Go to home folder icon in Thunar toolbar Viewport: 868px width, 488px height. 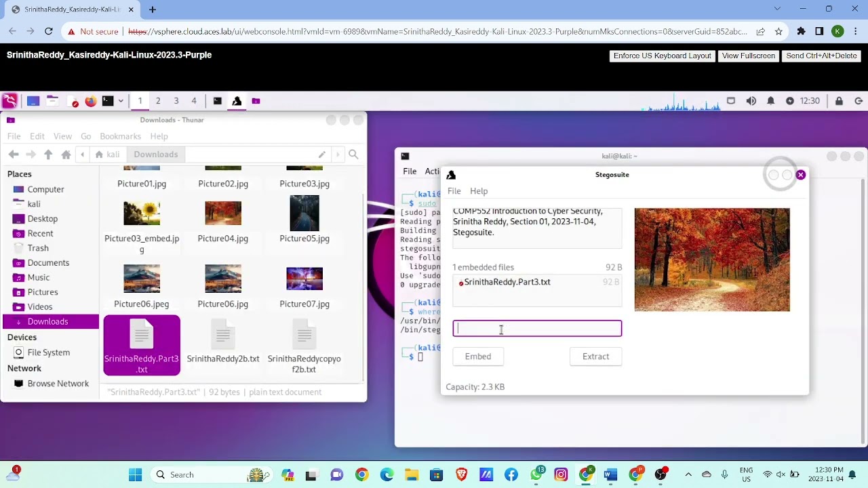(66, 155)
